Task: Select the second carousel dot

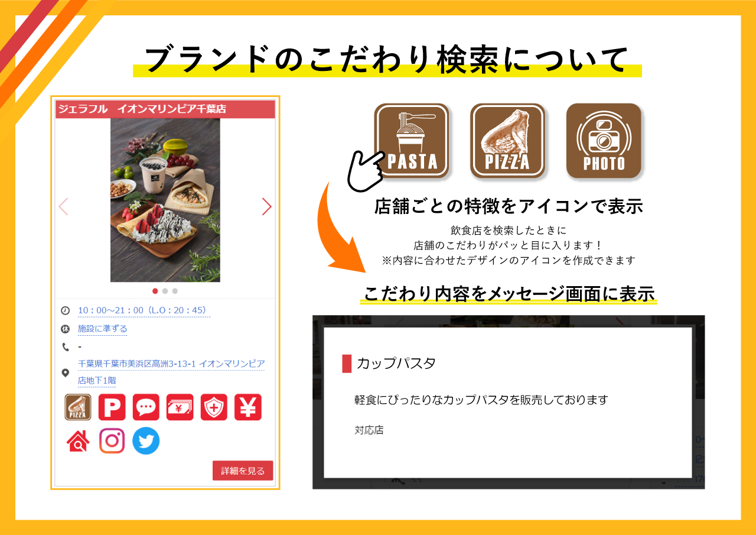Action: click(x=165, y=291)
